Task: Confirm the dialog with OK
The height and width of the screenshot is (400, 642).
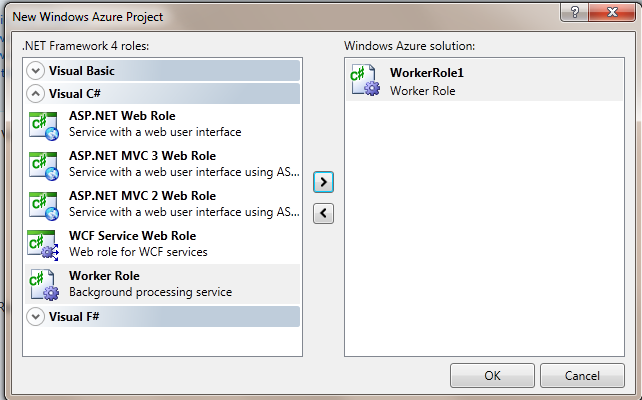Action: (492, 375)
